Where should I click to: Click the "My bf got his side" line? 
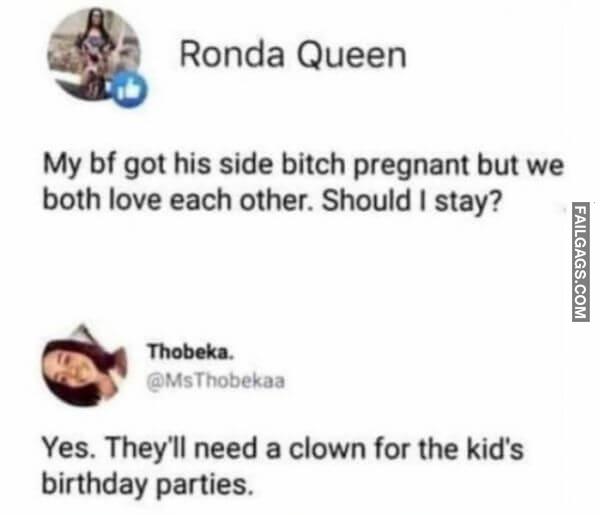[303, 165]
